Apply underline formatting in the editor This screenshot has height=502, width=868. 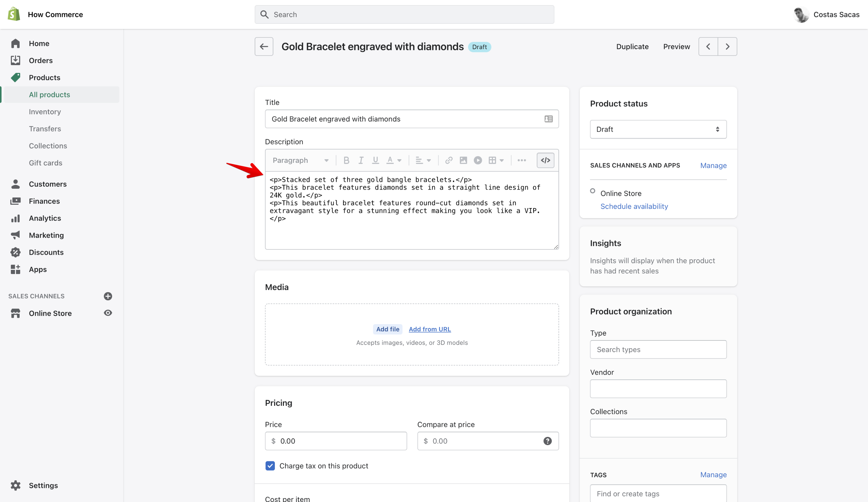click(x=375, y=160)
